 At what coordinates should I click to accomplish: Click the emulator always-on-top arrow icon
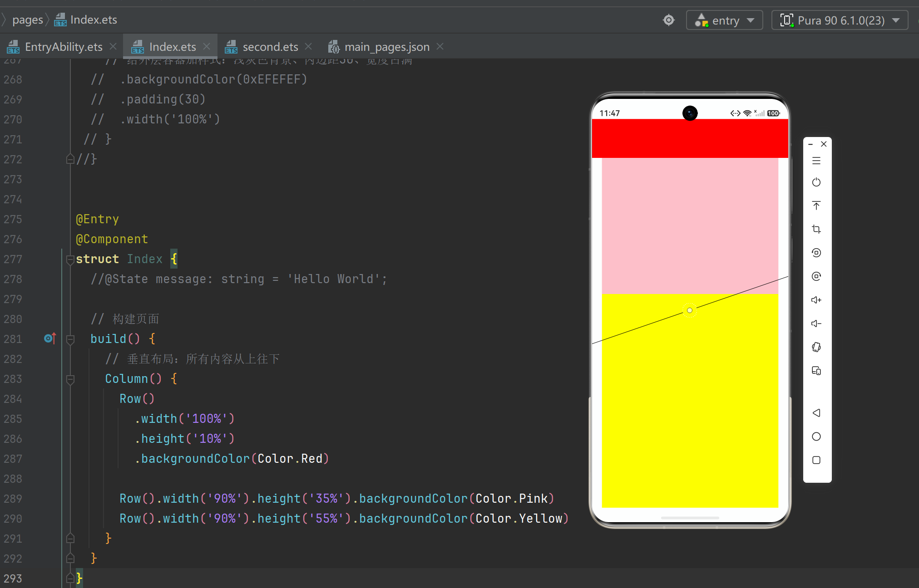click(816, 206)
